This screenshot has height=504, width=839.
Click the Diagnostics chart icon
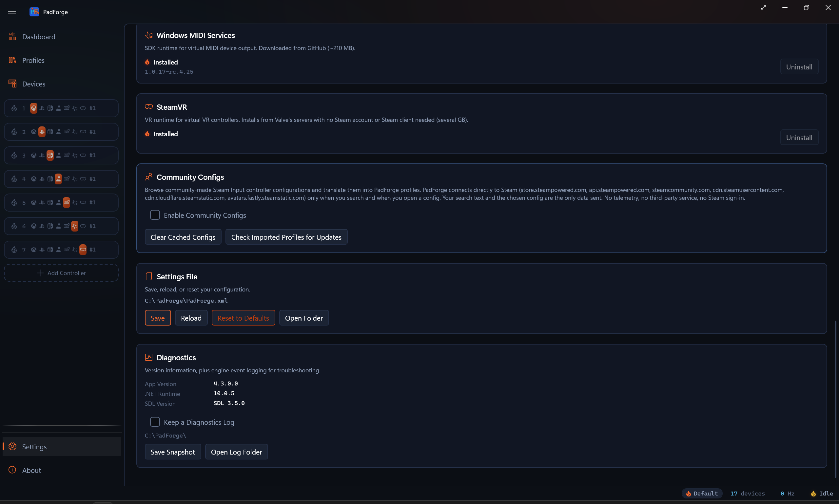point(148,357)
